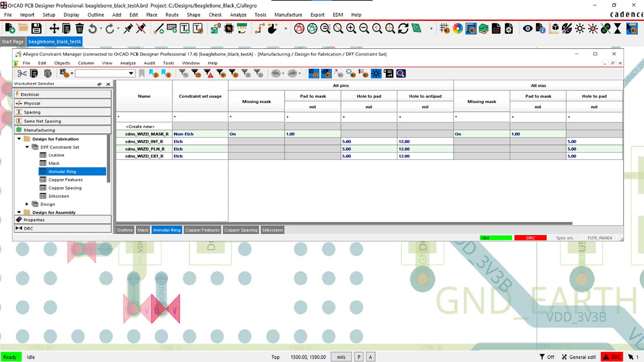The height and width of the screenshot is (362, 644).
Task: Select Copper Features worksheet in tree
Action: 65,180
